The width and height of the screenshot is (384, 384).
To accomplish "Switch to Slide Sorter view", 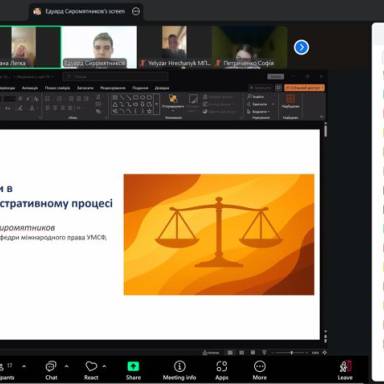I will (x=242, y=352).
